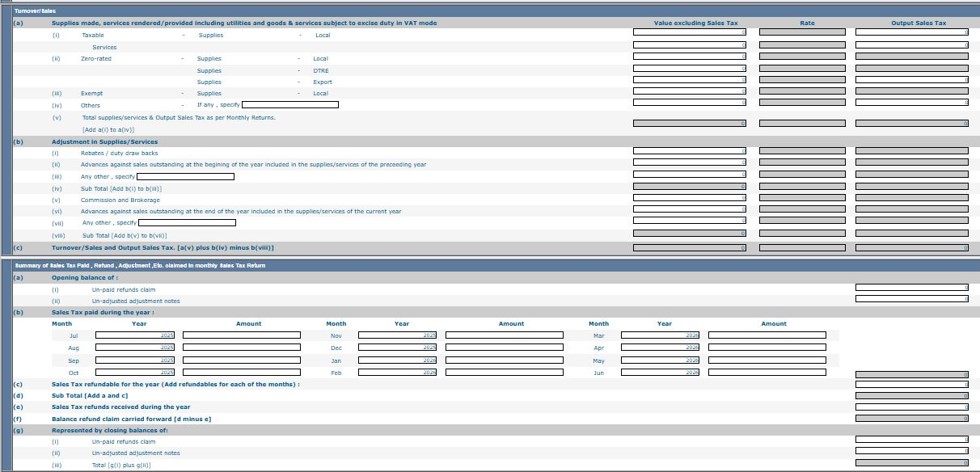
Task: Click 'Represented by closing balances of:' heading
Action: tap(110, 430)
